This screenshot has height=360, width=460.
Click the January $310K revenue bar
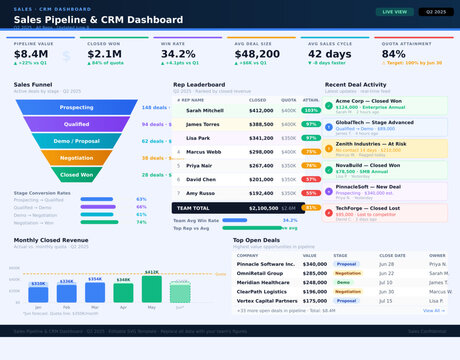click(x=38, y=295)
